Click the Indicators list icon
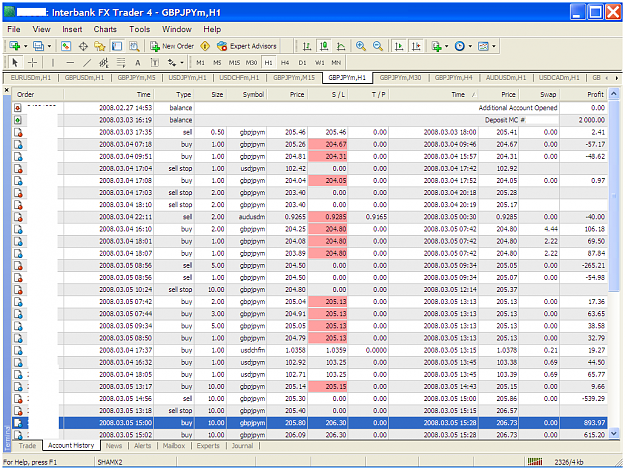Image resolution: width=625 pixels, height=470 pixels. pyautogui.click(x=437, y=46)
